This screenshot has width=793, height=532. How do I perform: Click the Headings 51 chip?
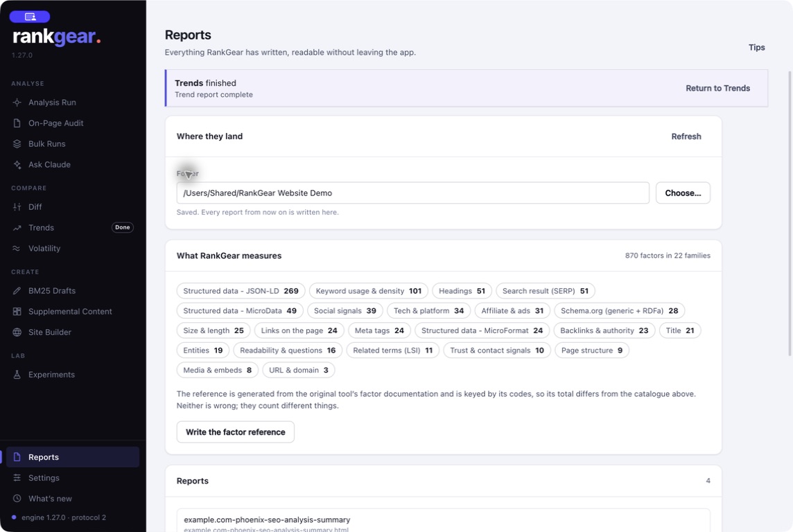(x=462, y=291)
